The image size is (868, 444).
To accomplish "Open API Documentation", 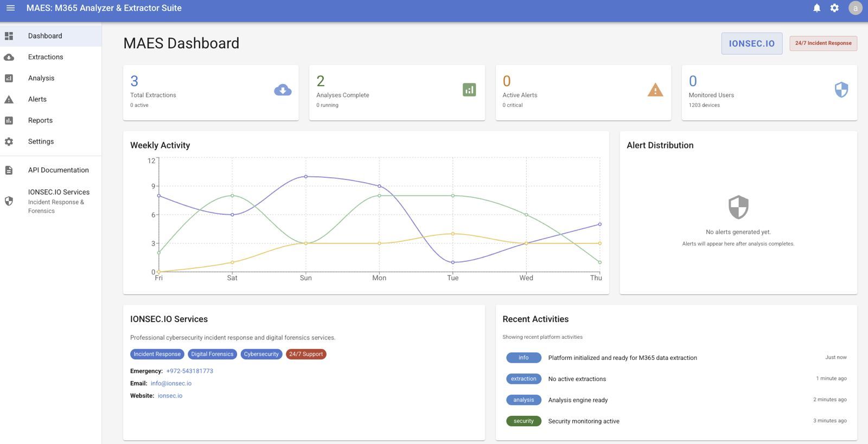I will [x=50, y=170].
